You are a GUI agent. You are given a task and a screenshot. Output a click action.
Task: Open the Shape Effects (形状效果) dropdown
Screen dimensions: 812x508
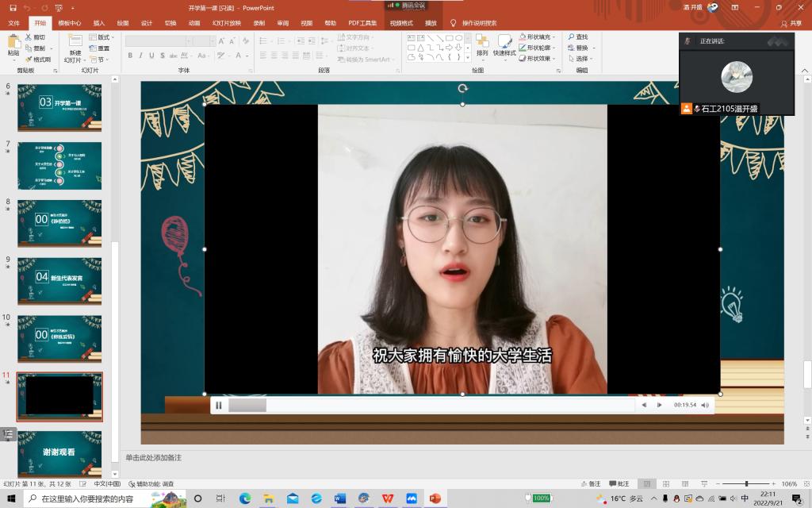point(538,59)
